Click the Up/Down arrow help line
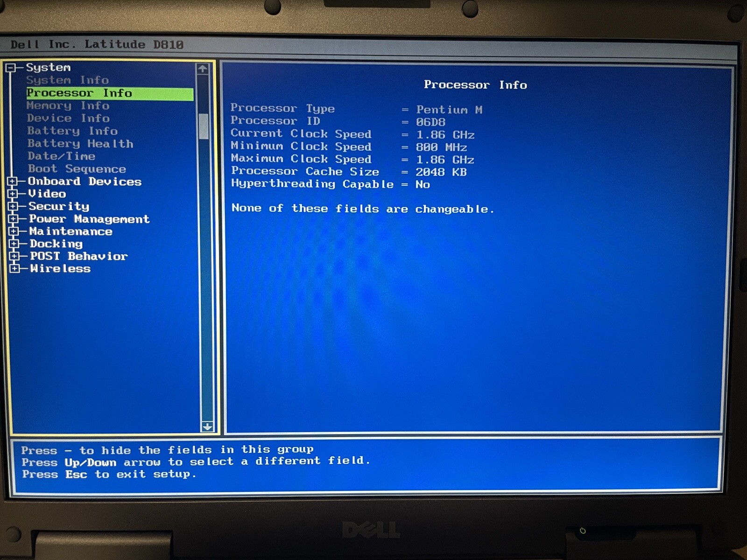 (196, 462)
